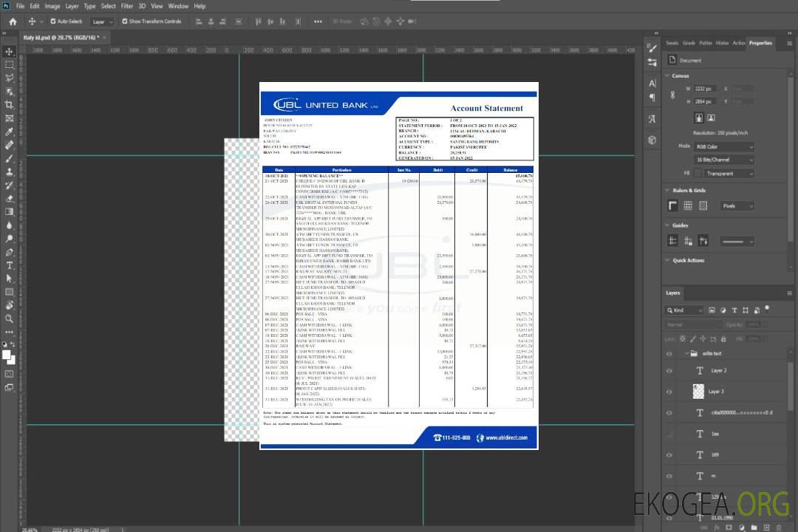Toggle the Auto-Select checkbox

point(53,21)
